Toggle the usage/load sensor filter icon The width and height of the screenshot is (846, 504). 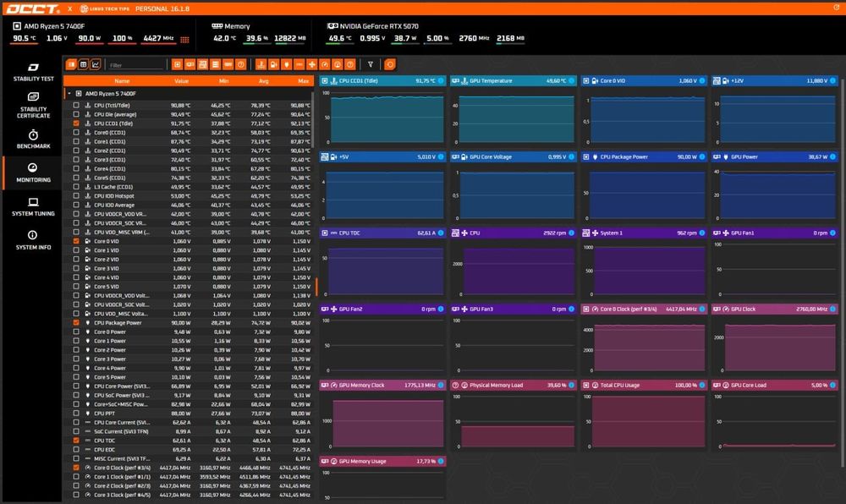point(338,64)
